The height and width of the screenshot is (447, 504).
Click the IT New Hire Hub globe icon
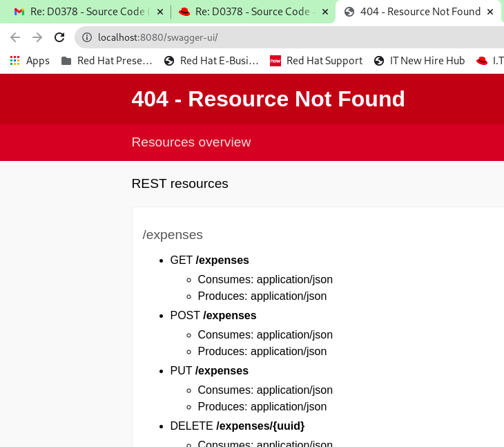pos(379,61)
